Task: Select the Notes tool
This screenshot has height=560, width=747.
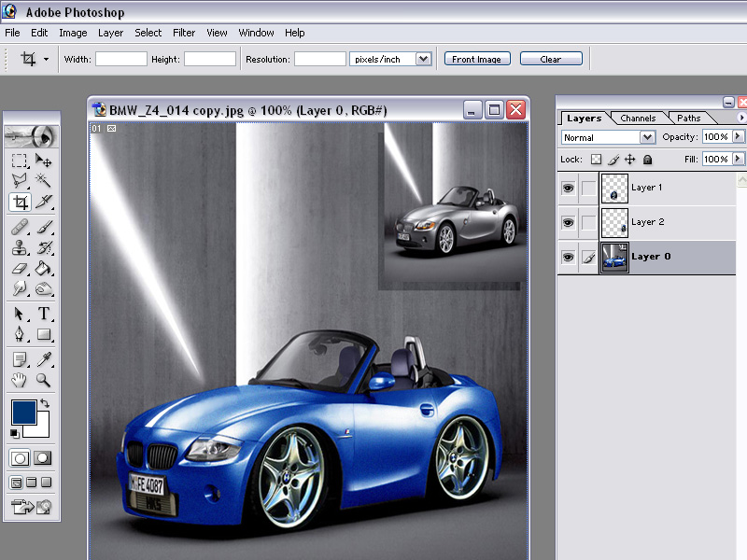Action: pyautogui.click(x=20, y=359)
